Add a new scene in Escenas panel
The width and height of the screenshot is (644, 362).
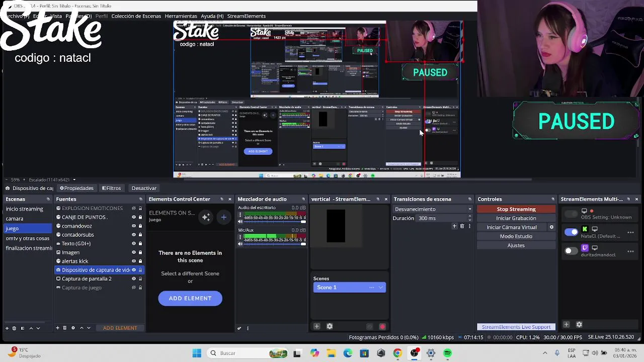7,328
